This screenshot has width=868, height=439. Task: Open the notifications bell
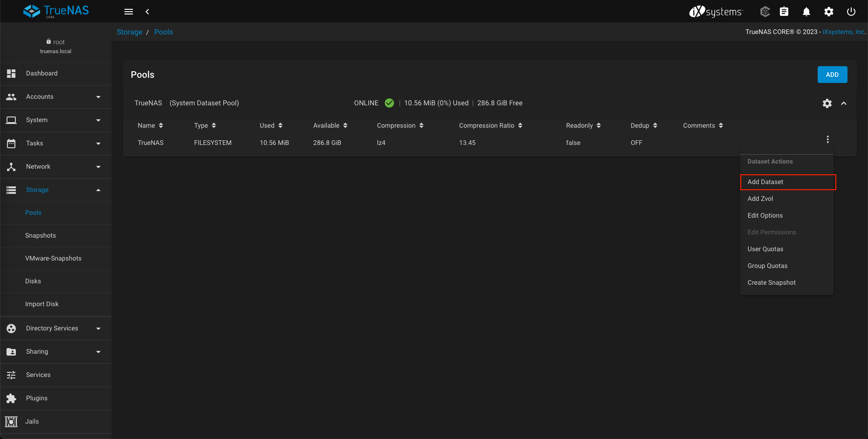click(x=806, y=12)
